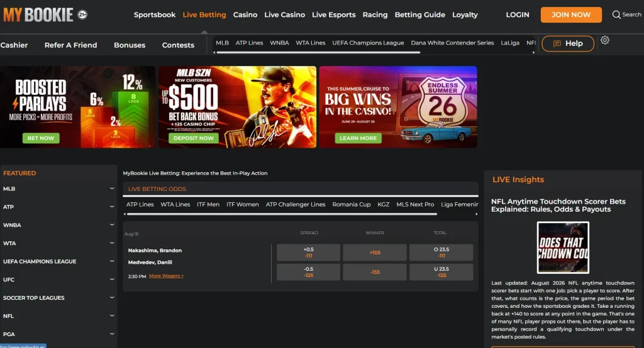Switch to Romania Cup tab
The width and height of the screenshot is (644, 348).
pyautogui.click(x=352, y=204)
